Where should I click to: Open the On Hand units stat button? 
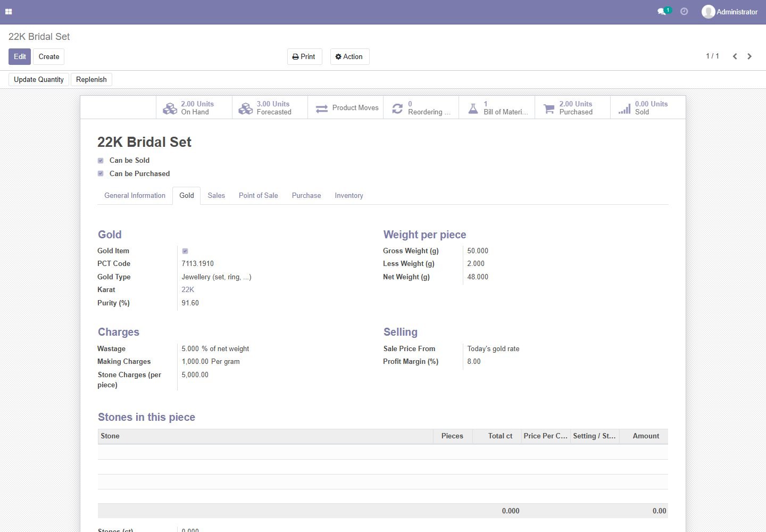[x=194, y=107]
